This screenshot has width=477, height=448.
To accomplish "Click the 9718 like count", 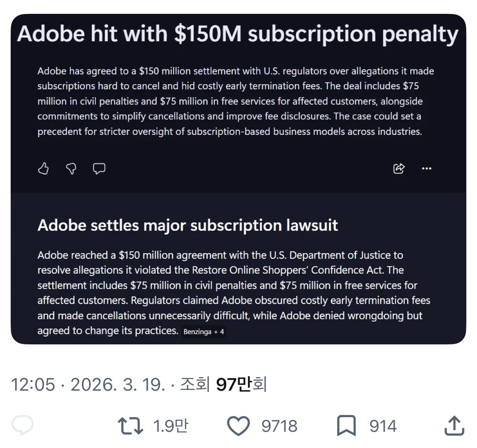I will (279, 426).
